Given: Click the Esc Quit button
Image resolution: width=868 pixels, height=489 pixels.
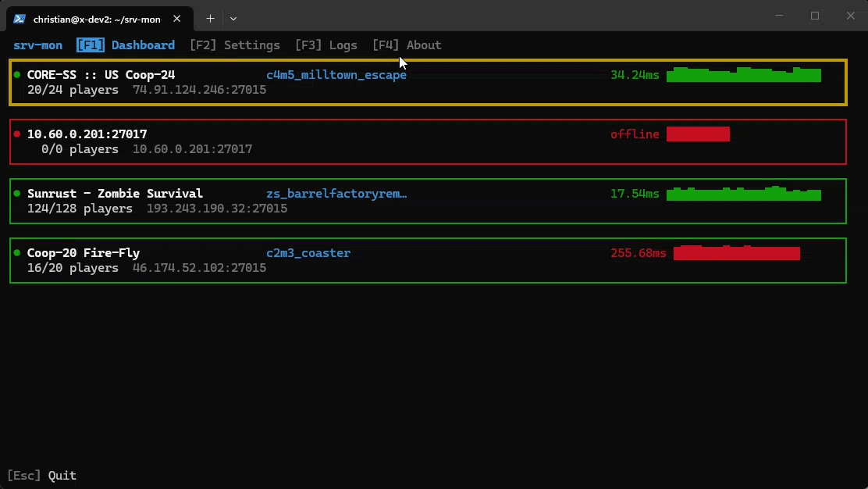Looking at the screenshot, I should (41, 475).
